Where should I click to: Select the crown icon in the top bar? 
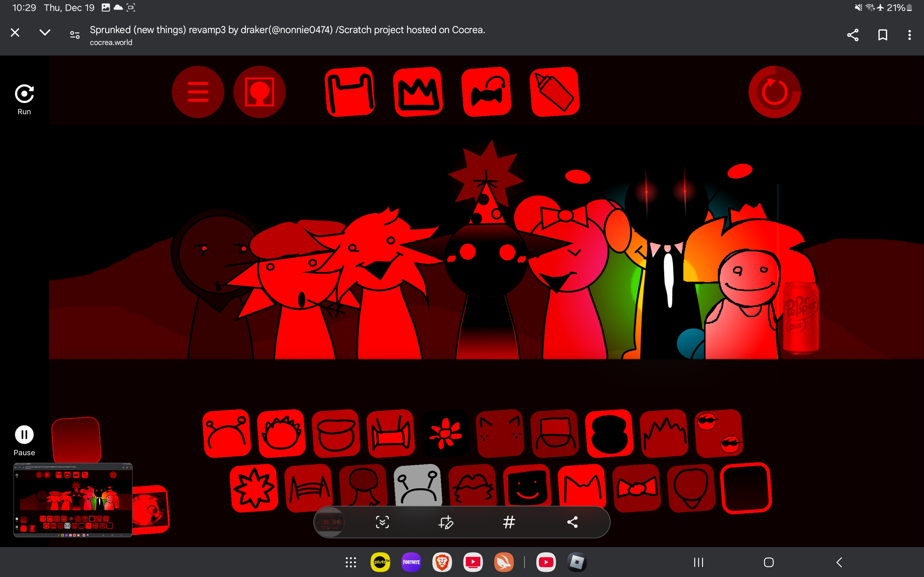click(x=418, y=92)
